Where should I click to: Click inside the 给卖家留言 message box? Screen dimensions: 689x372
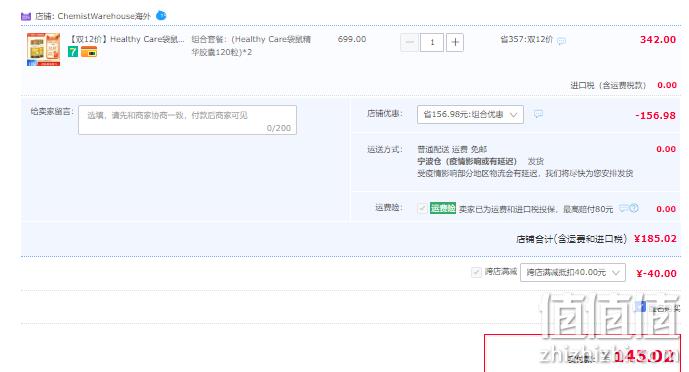point(188,120)
